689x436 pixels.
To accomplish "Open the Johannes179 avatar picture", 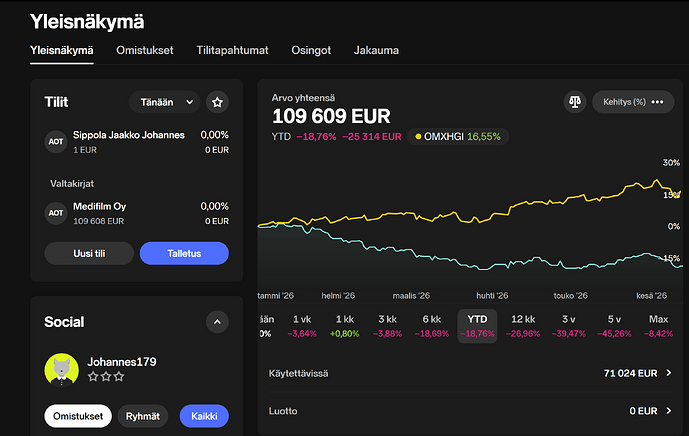I will [62, 370].
